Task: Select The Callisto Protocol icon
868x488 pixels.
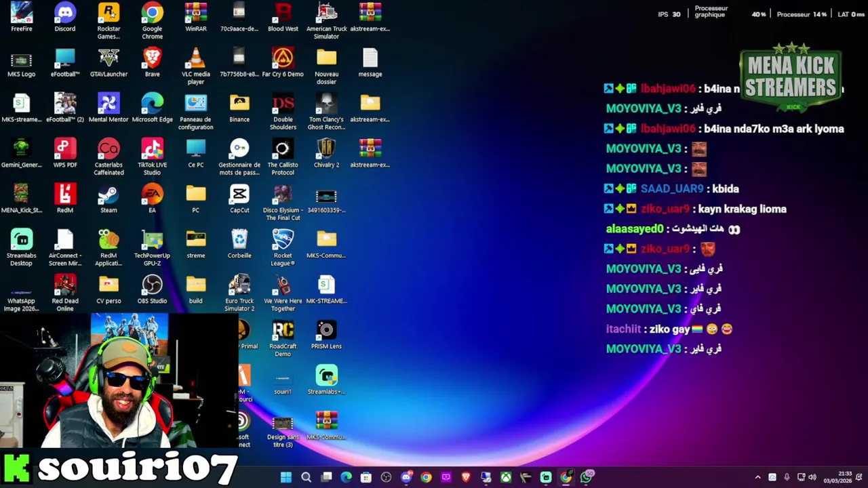Action: point(283,157)
